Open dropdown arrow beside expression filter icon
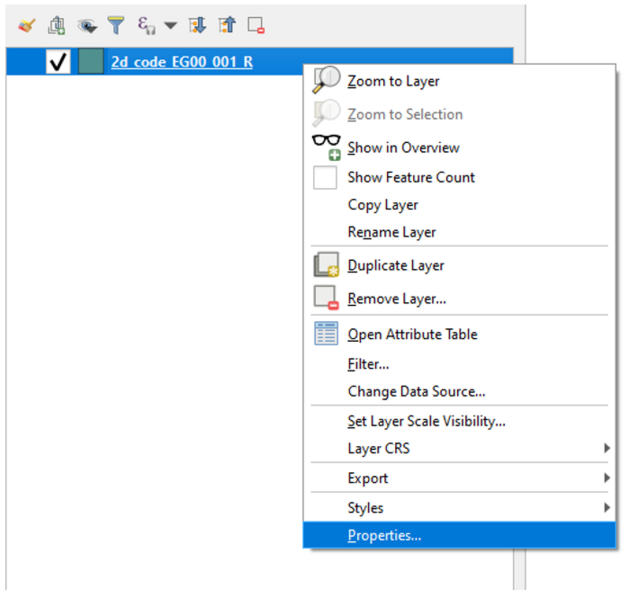Image resolution: width=629 pixels, height=599 pixels. click(170, 25)
